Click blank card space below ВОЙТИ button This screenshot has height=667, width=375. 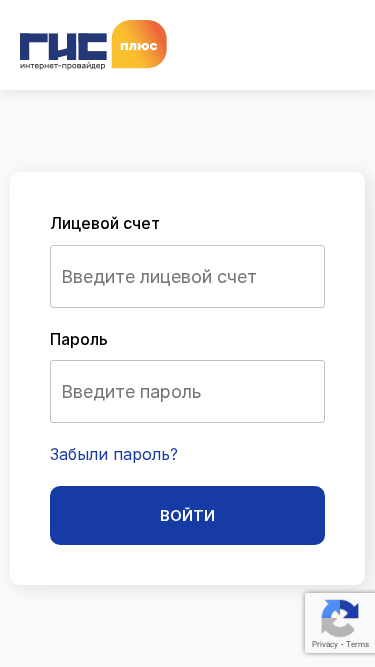click(188, 564)
